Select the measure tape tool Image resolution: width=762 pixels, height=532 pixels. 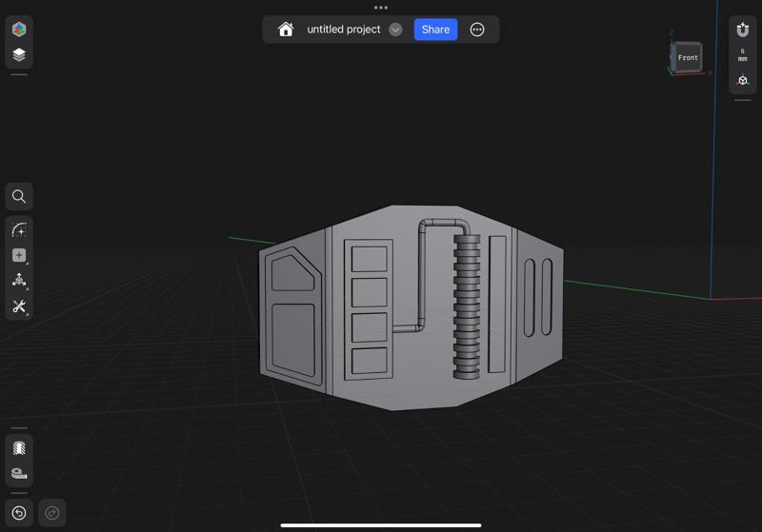[19, 473]
